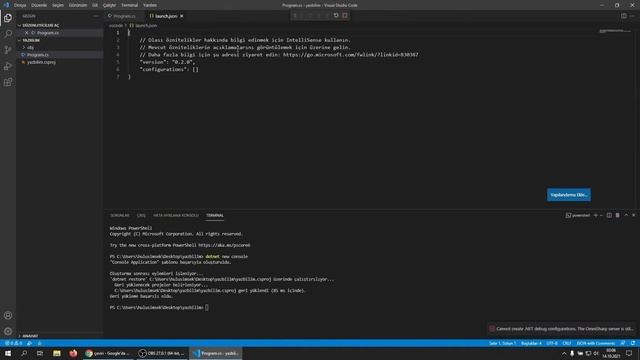Add a new terminal with plus icon
The width and height of the screenshot is (640, 360).
click(596, 215)
